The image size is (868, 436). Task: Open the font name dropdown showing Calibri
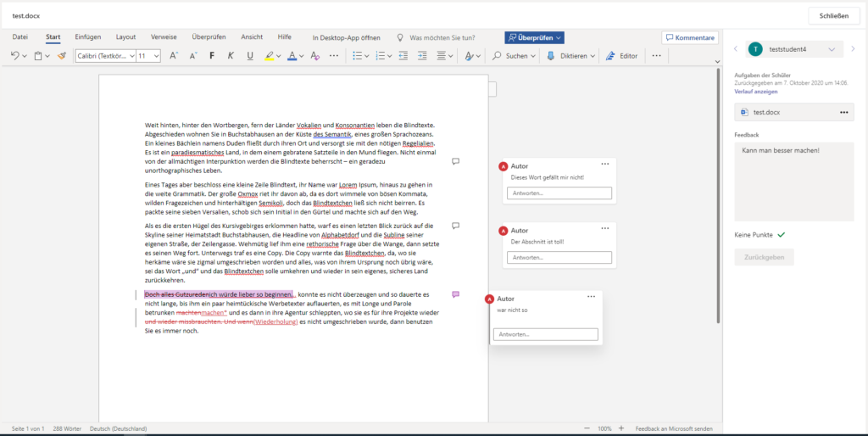pyautogui.click(x=105, y=56)
